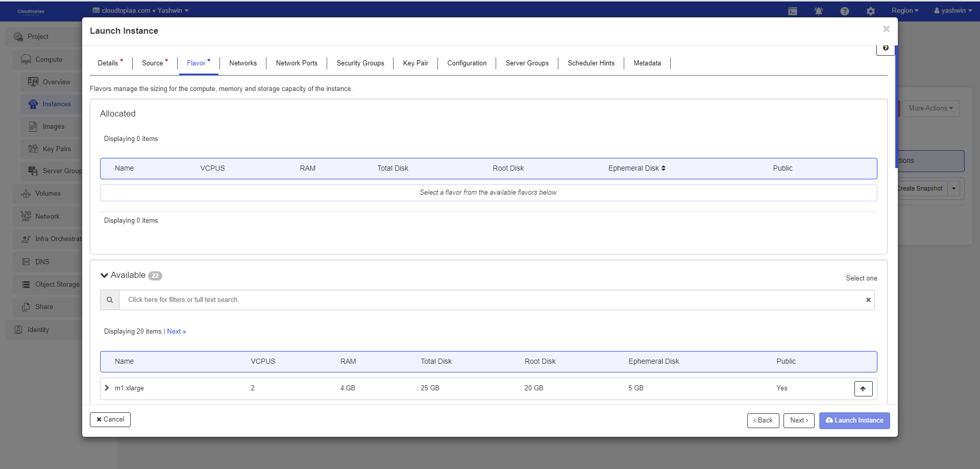
Task: Sort by Ephemeral Disk column in Allocated table
Action: (x=636, y=168)
